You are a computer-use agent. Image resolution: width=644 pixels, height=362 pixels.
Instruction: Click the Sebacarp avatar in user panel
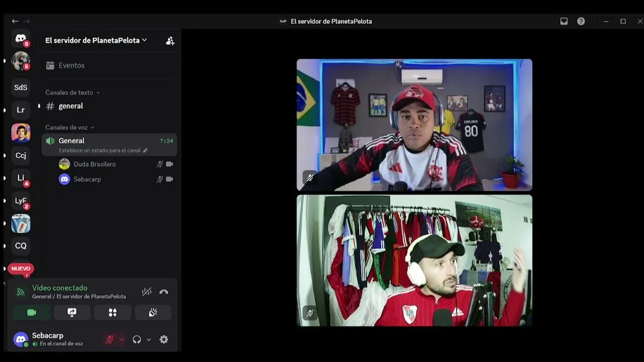pos(21,339)
